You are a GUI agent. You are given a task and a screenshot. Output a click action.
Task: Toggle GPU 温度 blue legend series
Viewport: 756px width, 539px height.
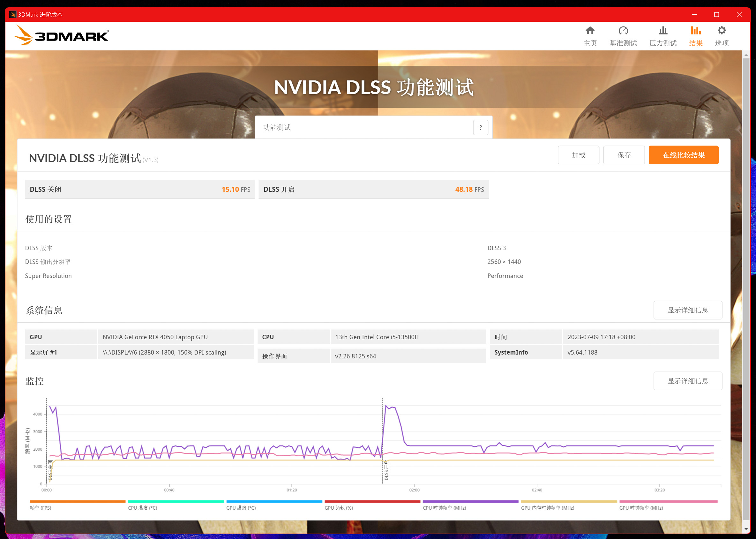point(274,502)
